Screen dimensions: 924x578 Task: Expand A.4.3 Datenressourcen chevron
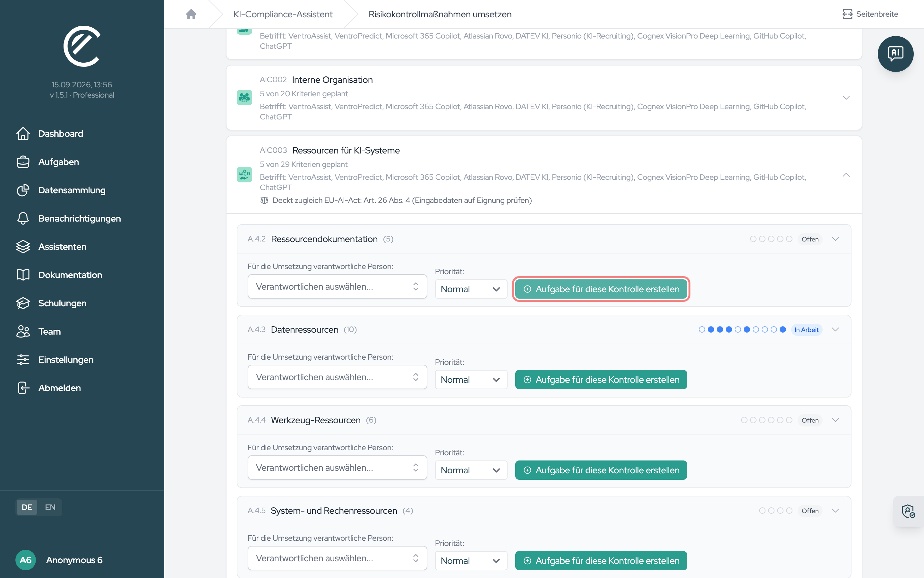pyautogui.click(x=835, y=329)
